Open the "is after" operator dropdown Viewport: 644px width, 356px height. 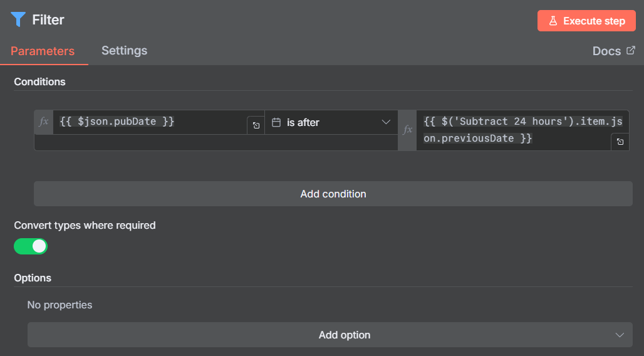(330, 122)
